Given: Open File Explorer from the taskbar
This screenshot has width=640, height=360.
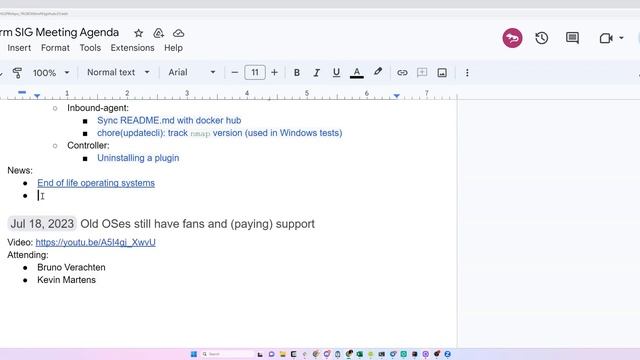Looking at the screenshot, I should [282, 354].
